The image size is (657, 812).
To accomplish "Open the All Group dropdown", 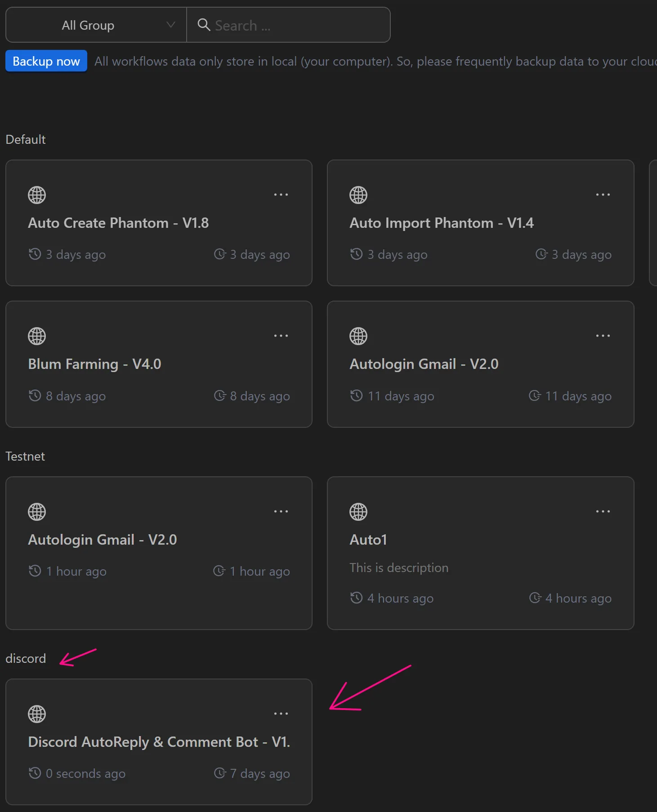I will coord(96,25).
